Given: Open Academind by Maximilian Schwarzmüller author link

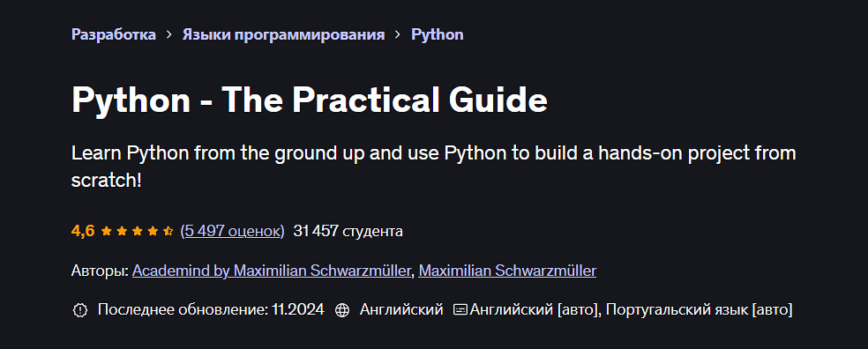Looking at the screenshot, I should [x=272, y=271].
